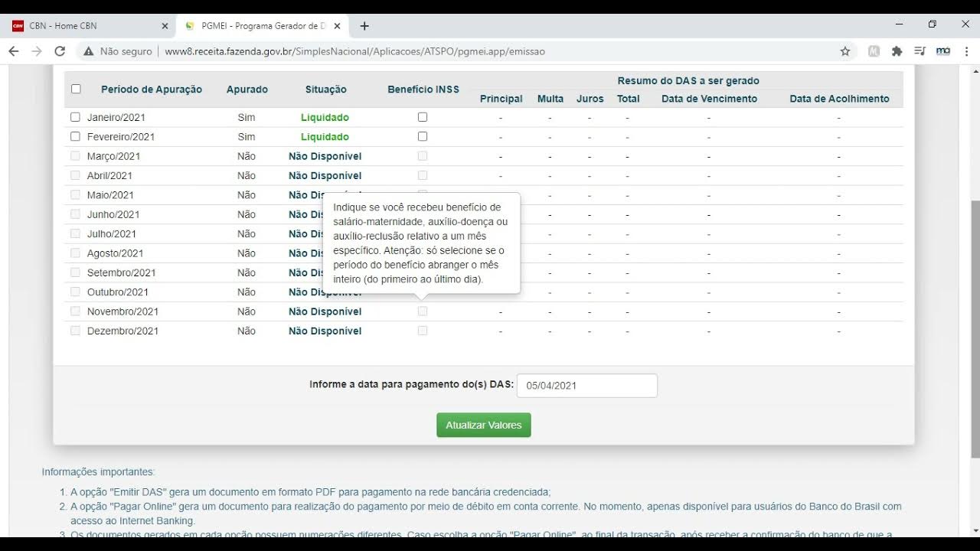Image resolution: width=980 pixels, height=551 pixels.
Task: Toggle the select-all checkbox in the header
Action: (x=76, y=89)
